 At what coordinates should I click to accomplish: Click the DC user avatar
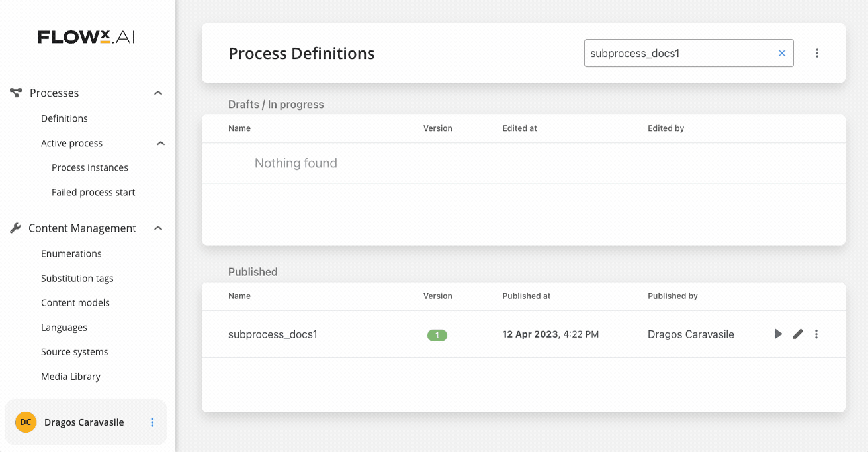pos(26,422)
